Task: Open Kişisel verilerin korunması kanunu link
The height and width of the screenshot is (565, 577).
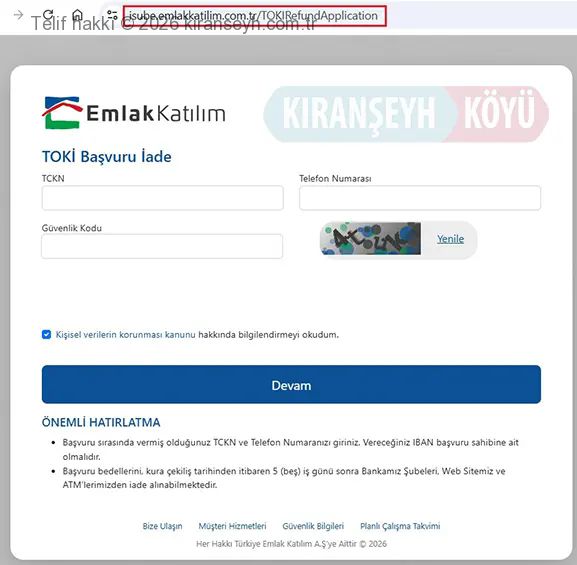Action: 125,335
